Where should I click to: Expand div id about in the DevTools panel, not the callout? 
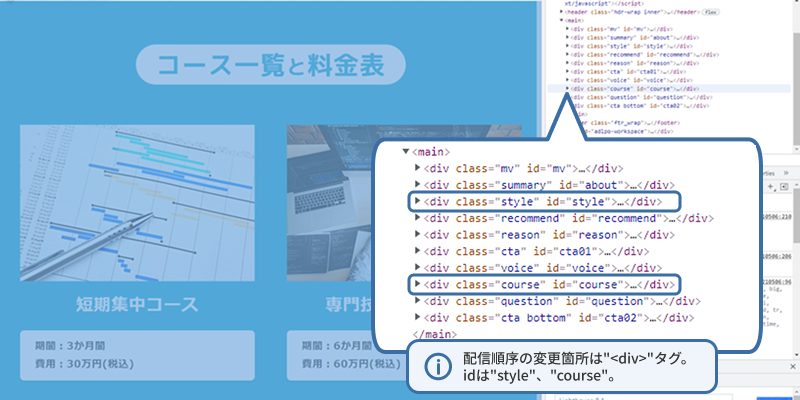coord(567,37)
